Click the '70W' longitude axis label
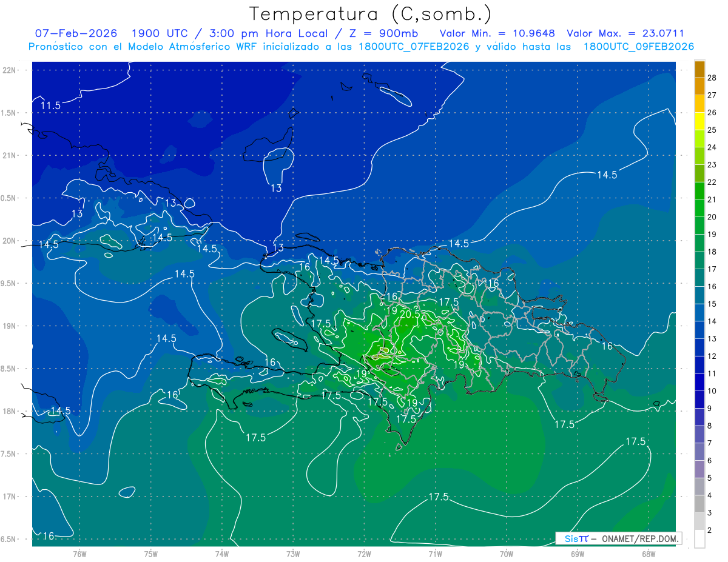This screenshot has height=562, width=728. 507,554
